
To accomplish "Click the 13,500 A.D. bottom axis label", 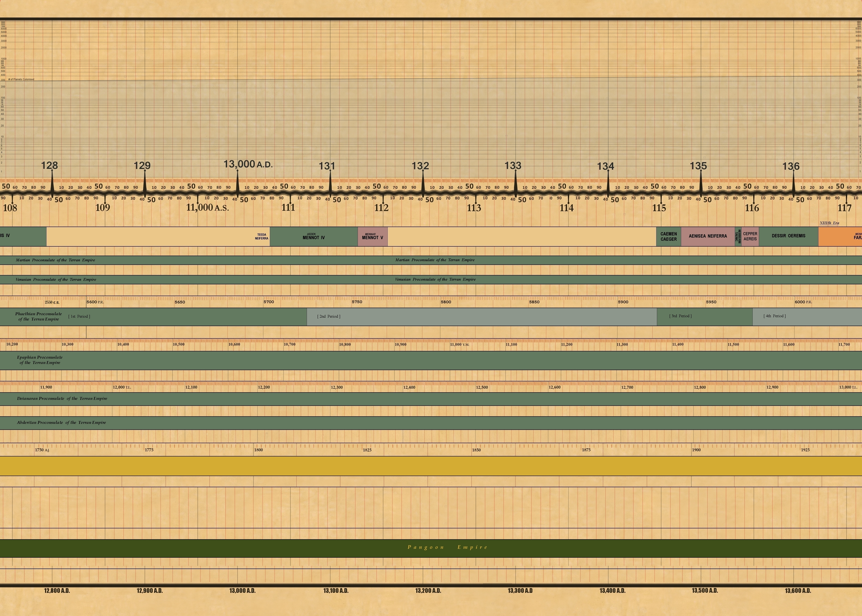I will [x=705, y=591].
